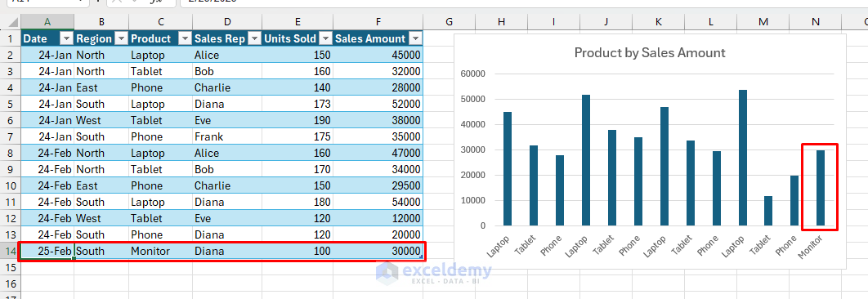Click the select-all corner of the worksheet

[10, 22]
